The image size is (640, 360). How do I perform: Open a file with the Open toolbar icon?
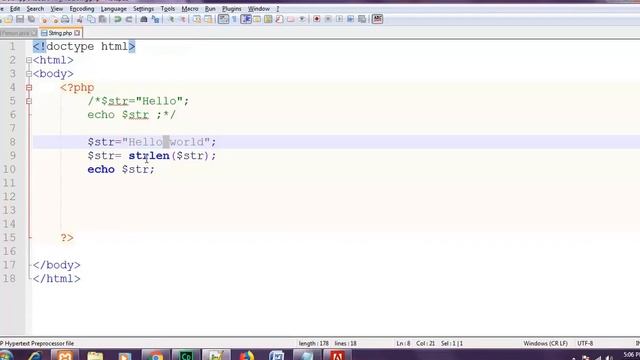click(8, 19)
